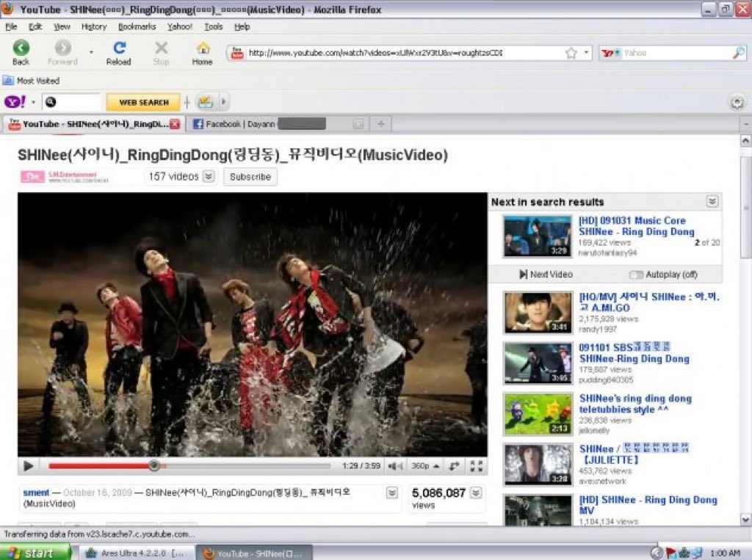
Task: Click the Next Video skip icon
Action: click(523, 274)
